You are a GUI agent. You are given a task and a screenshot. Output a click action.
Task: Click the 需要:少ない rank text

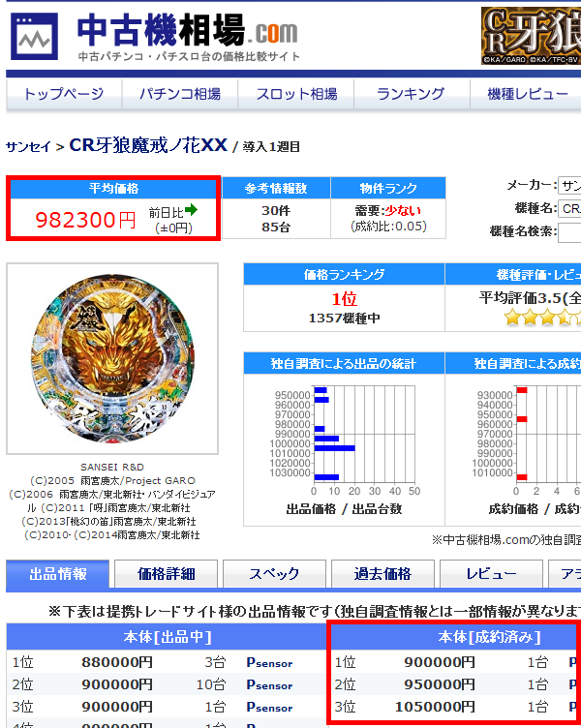click(388, 211)
